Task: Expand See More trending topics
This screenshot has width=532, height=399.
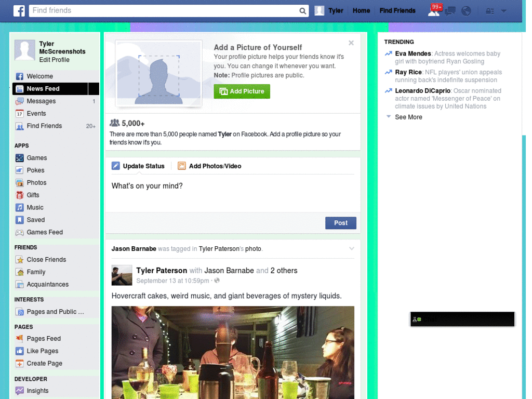Action: [408, 117]
